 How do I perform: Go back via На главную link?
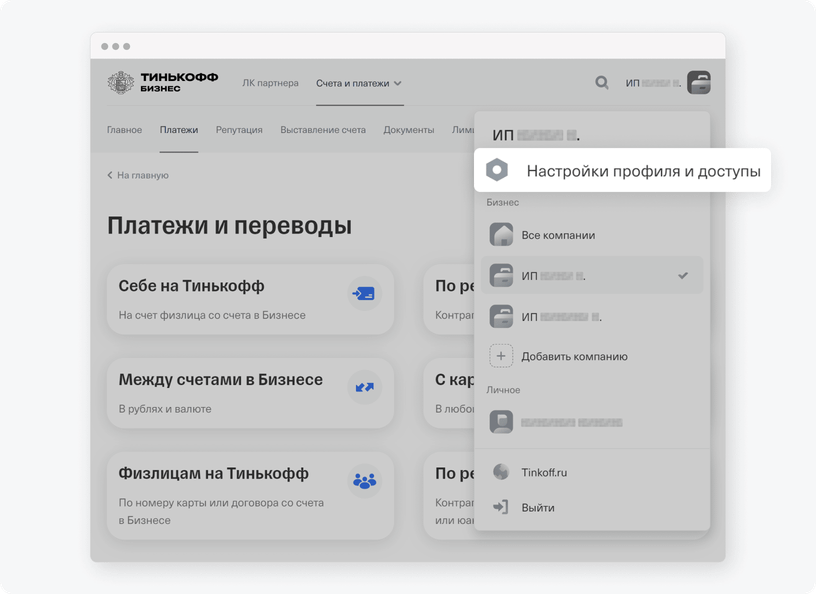[x=138, y=175]
